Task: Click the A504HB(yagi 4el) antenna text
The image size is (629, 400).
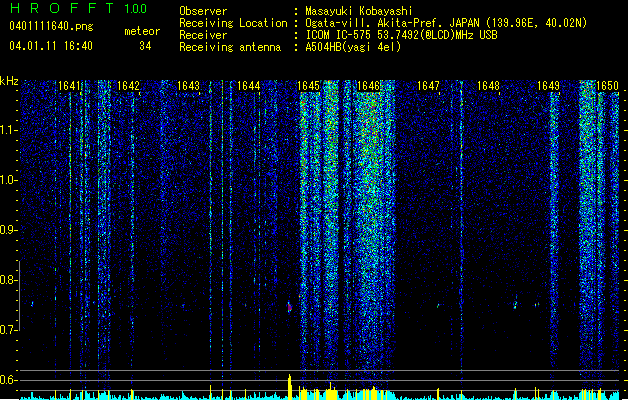Action: (x=353, y=47)
